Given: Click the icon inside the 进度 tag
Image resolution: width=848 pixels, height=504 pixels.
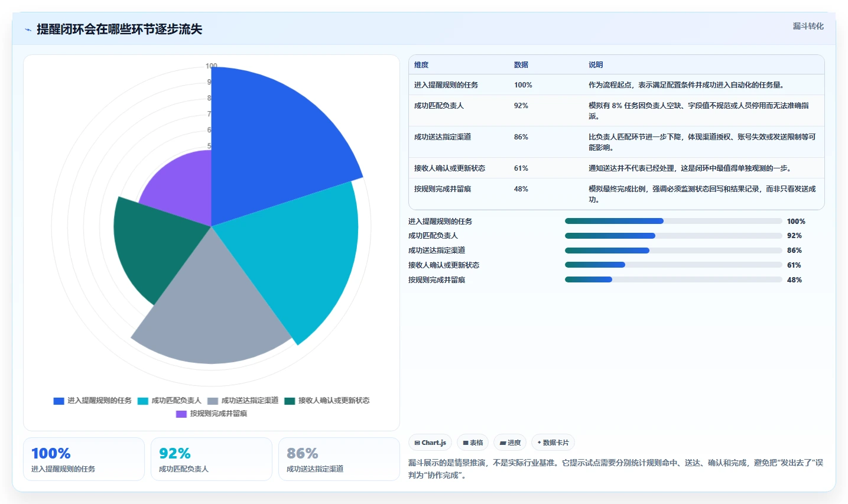Looking at the screenshot, I should coord(503,443).
